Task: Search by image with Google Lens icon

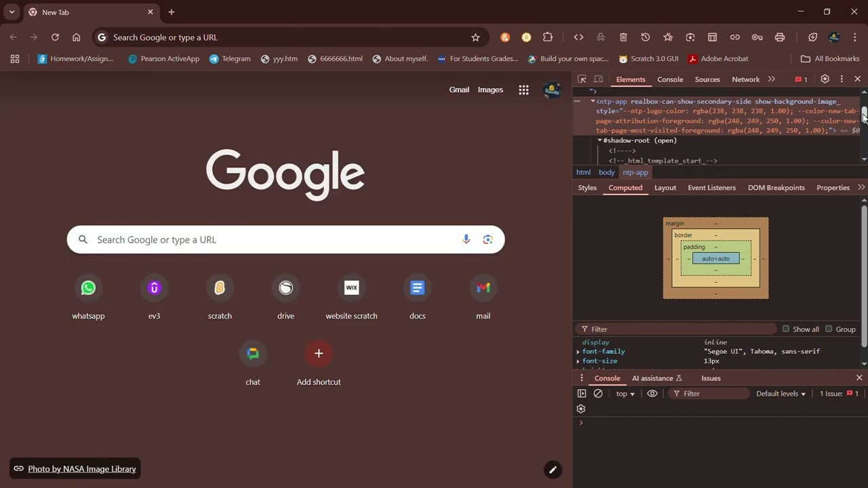Action: click(x=488, y=239)
